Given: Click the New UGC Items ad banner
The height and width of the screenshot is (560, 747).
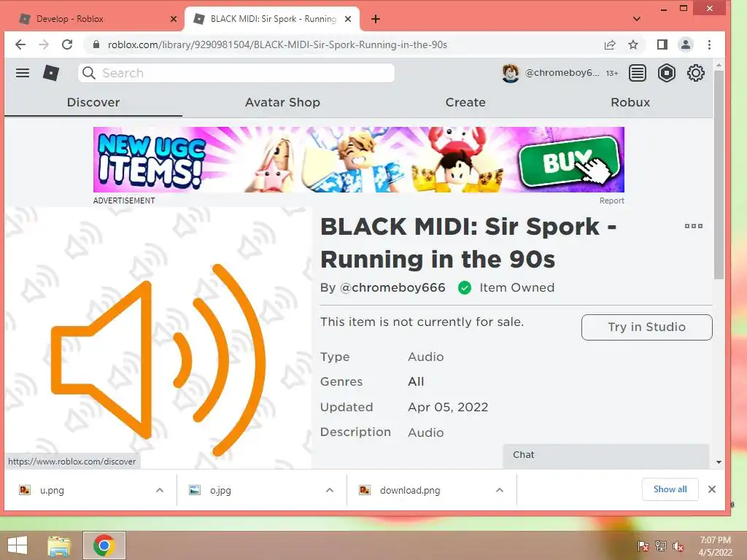Looking at the screenshot, I should coord(359,160).
